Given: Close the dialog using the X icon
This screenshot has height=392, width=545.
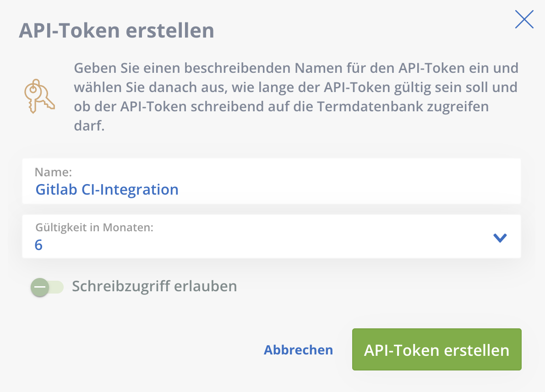Looking at the screenshot, I should 524,19.
